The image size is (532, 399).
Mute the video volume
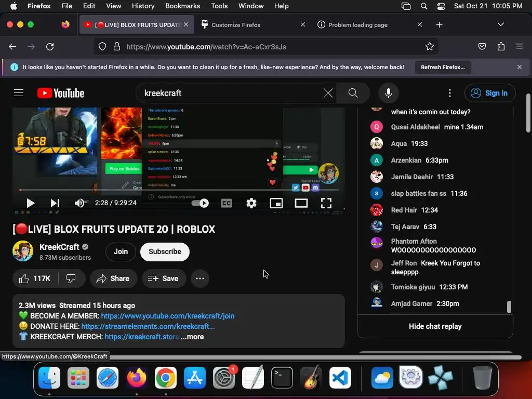[79, 203]
